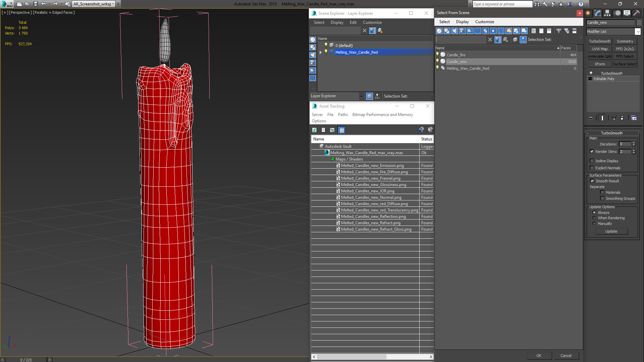
Task: Toggle TurboSmooth modifier lightbulb in stack
Action: [591, 73]
